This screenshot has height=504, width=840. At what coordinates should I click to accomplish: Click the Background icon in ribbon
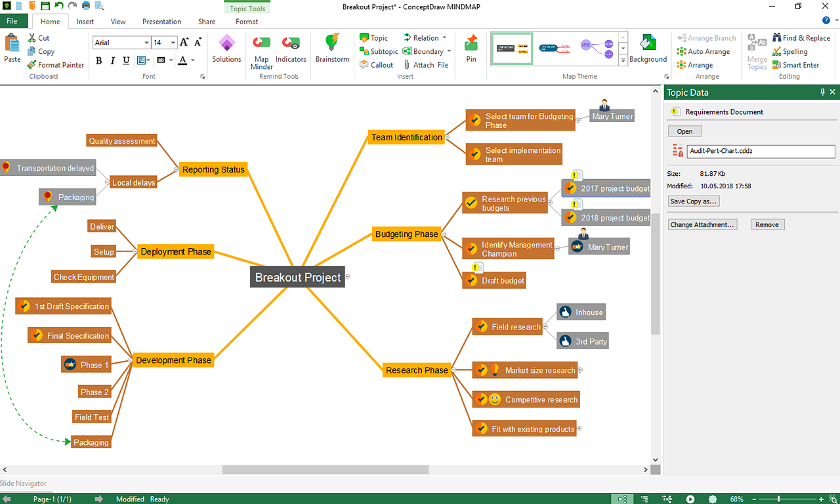648,49
